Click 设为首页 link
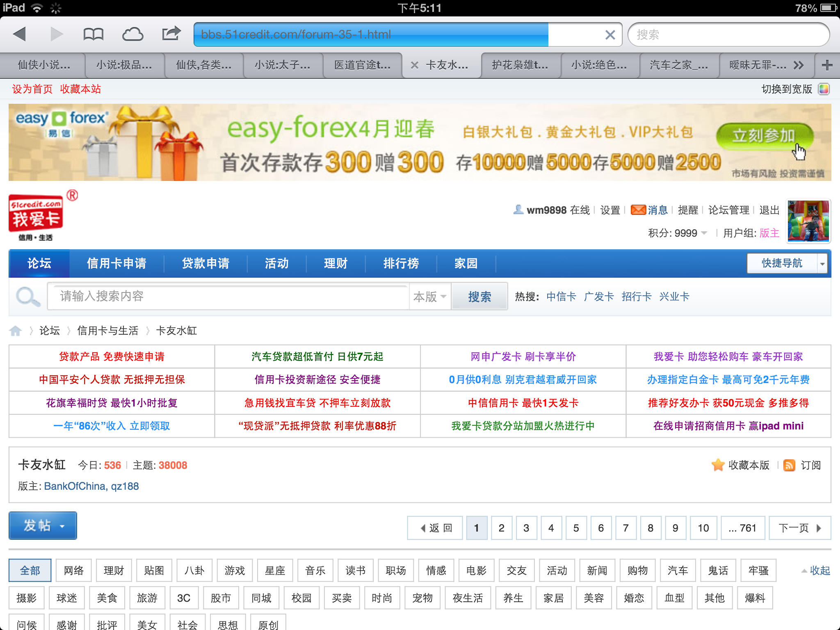Image resolution: width=840 pixels, height=630 pixels. coord(32,89)
